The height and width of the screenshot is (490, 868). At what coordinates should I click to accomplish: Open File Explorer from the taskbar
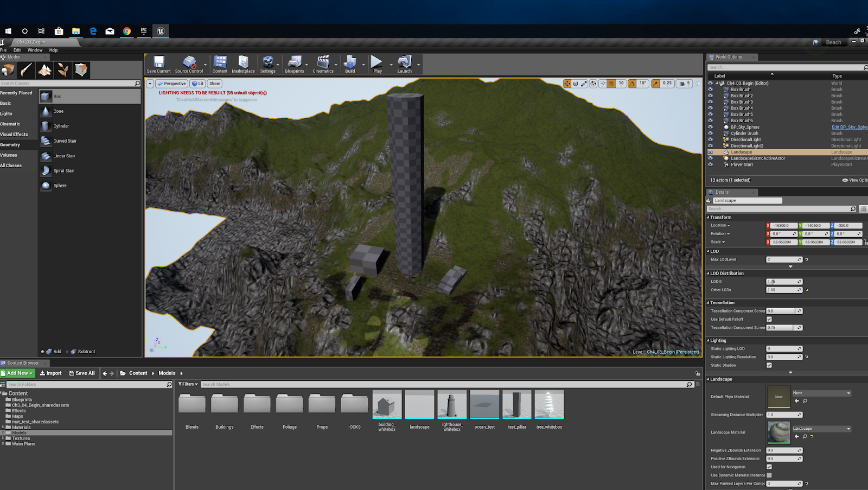(x=76, y=31)
